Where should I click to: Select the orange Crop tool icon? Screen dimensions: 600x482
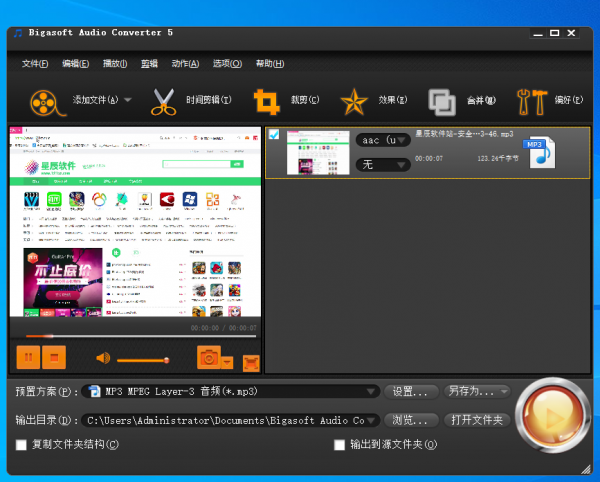267,102
